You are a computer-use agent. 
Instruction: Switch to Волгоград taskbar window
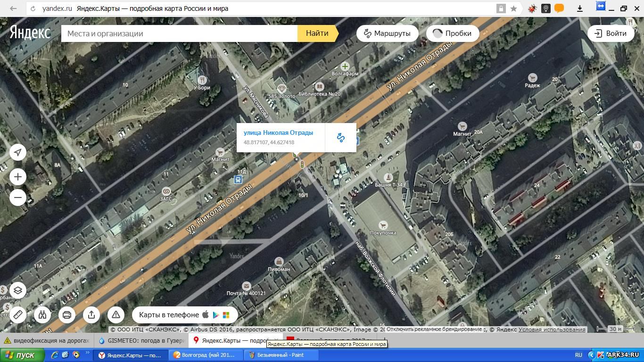click(206, 355)
